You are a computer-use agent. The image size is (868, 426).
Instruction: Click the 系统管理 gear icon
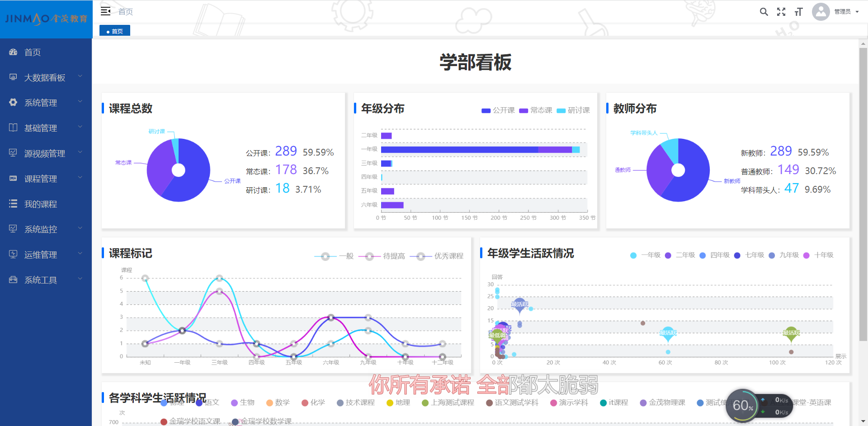tap(13, 102)
